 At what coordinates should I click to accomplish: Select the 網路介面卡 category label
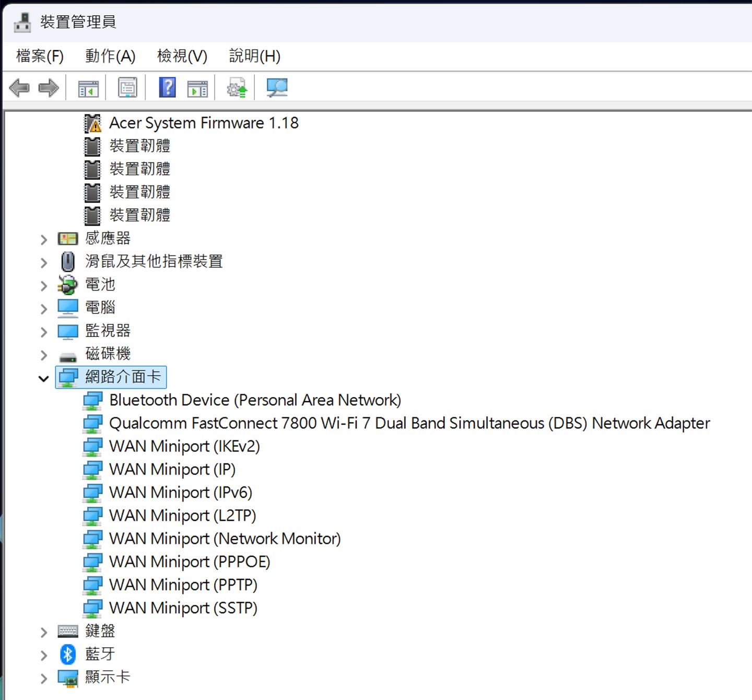[123, 377]
